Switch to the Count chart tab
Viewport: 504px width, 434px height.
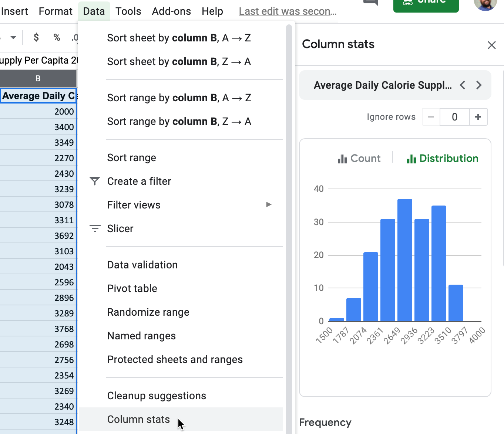[x=359, y=159]
